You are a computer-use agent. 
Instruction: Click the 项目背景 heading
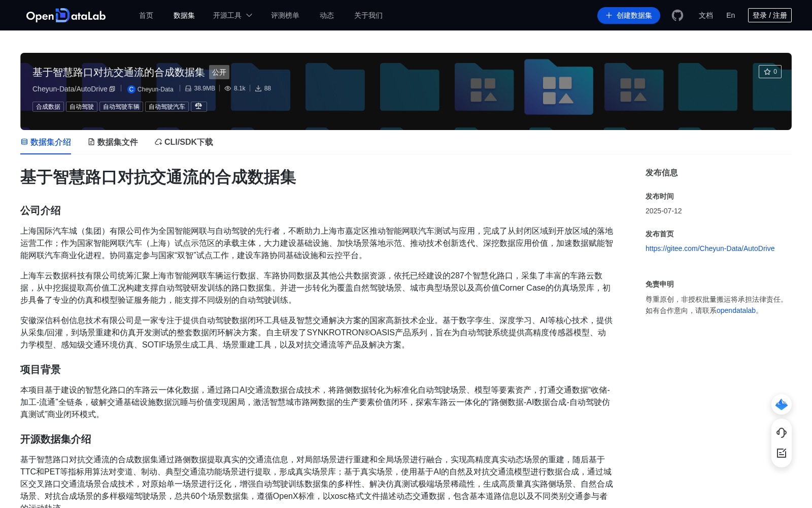pos(41,369)
